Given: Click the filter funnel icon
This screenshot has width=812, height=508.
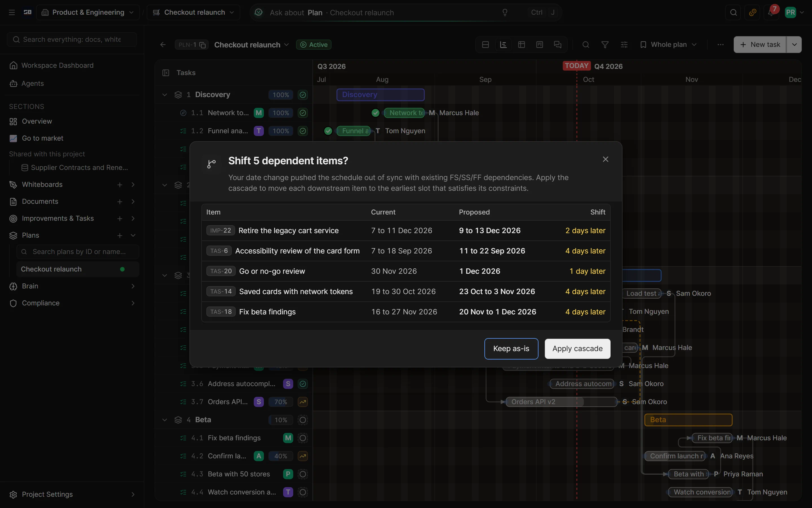Looking at the screenshot, I should [x=605, y=45].
